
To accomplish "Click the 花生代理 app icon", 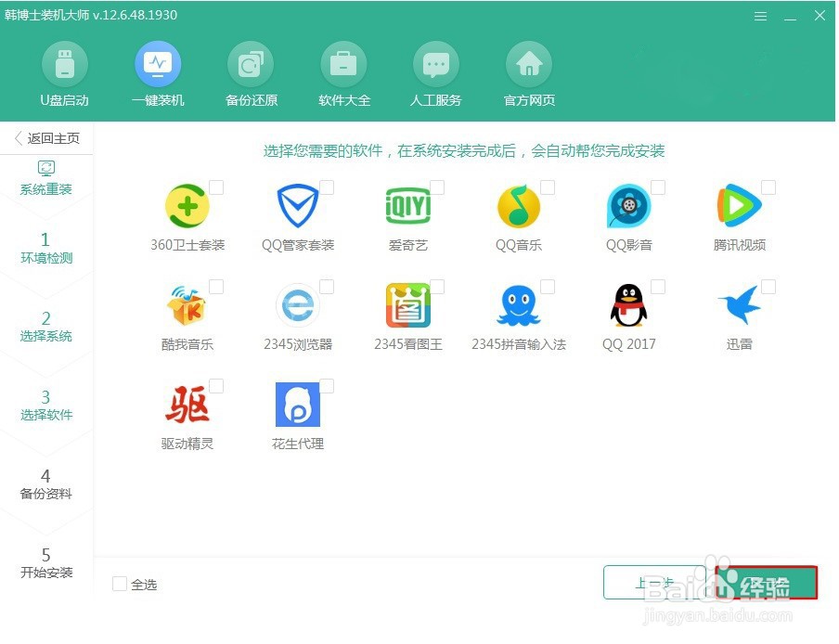I will coord(298,405).
